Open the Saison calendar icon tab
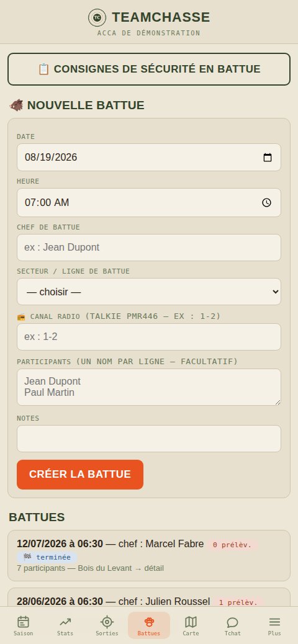 pyautogui.click(x=24, y=622)
